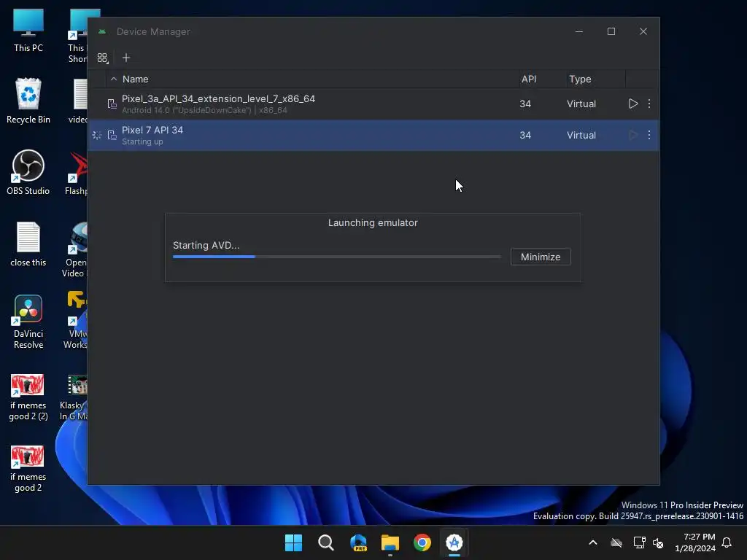Open File Explorer from taskbar

pyautogui.click(x=390, y=542)
